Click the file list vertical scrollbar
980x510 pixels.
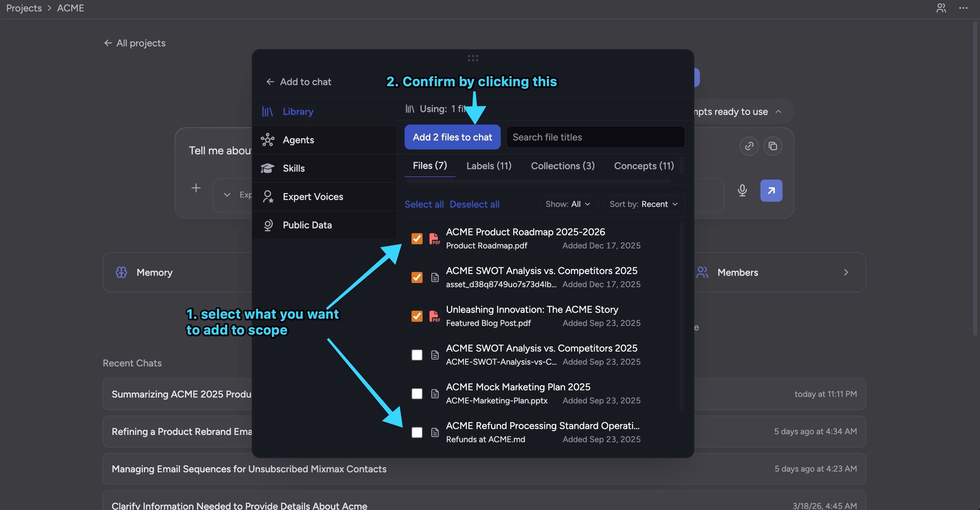point(682,318)
